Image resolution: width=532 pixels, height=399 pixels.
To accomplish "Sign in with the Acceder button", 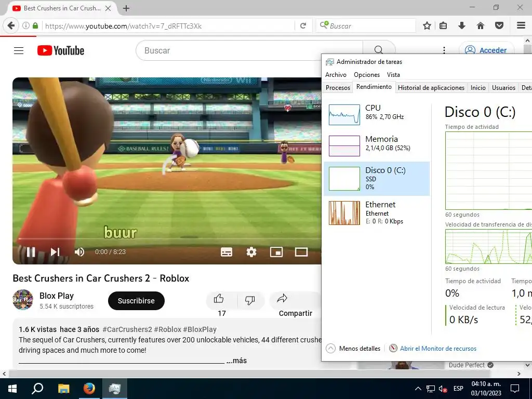I will coord(486,50).
